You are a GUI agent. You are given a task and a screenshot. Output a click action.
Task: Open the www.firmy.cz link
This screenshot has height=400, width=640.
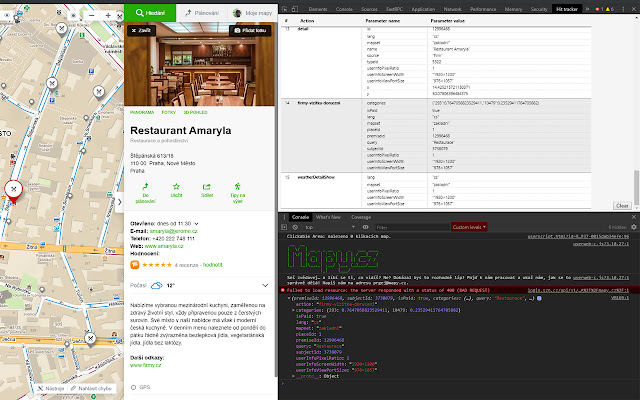(x=146, y=365)
